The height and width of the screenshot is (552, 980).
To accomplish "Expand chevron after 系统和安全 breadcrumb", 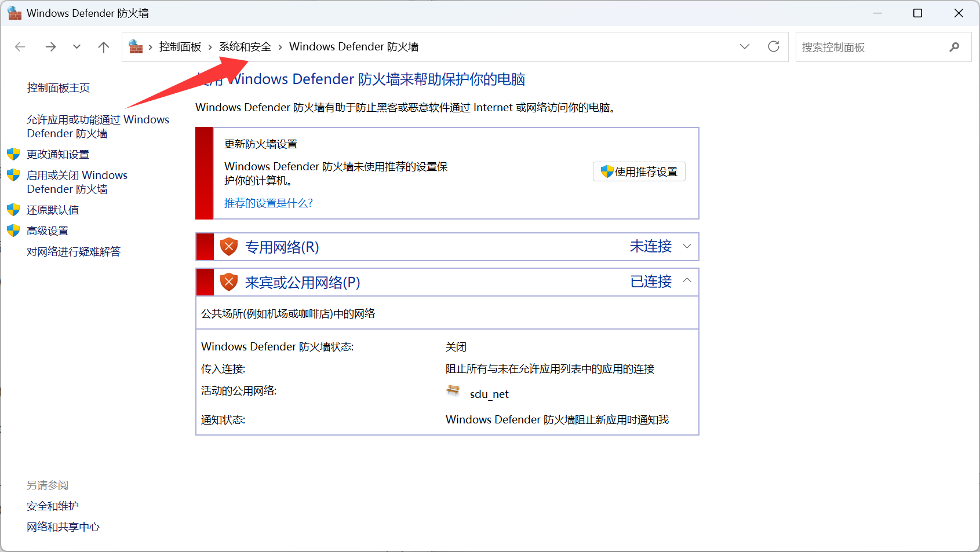I will coord(280,47).
